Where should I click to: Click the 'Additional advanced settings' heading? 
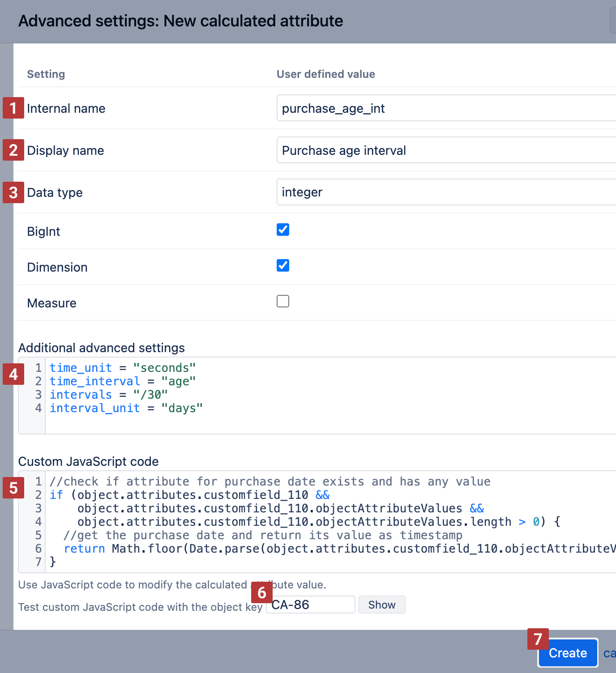(102, 348)
